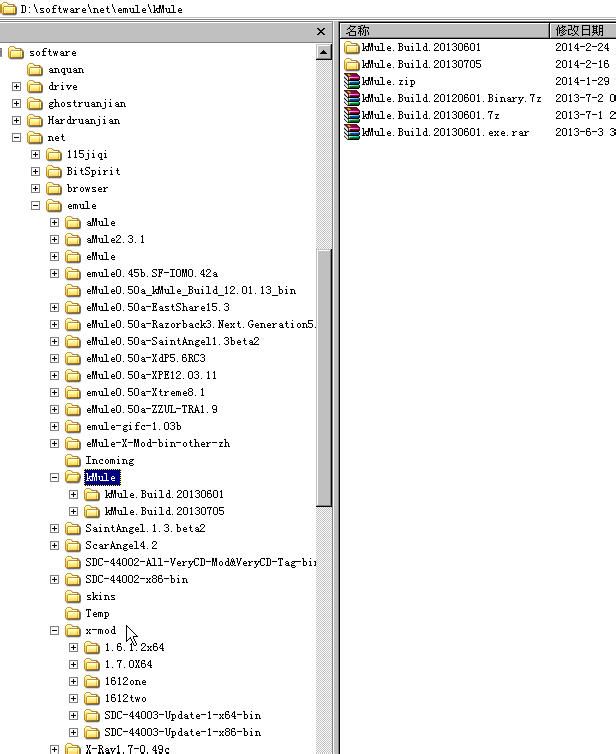Click the Incoming folder icon
This screenshot has height=754, width=616.
tap(73, 461)
